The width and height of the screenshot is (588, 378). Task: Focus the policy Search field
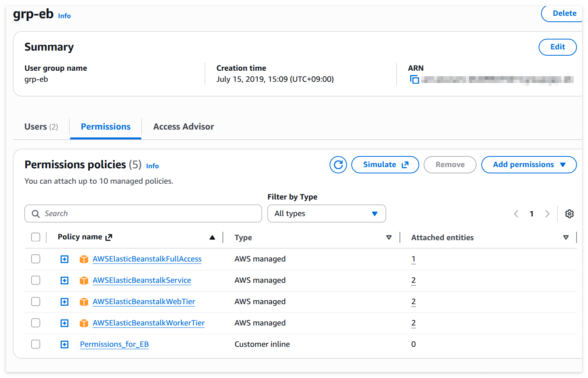(143, 214)
